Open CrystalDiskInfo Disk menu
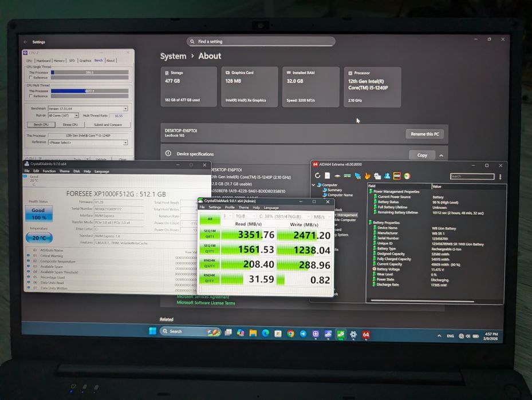This screenshot has height=400, width=532. coord(77,171)
